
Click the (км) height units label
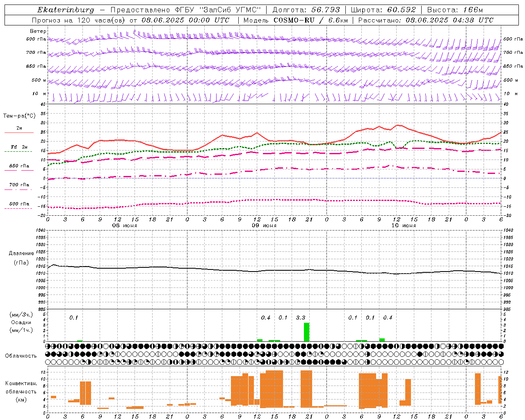(21, 399)
